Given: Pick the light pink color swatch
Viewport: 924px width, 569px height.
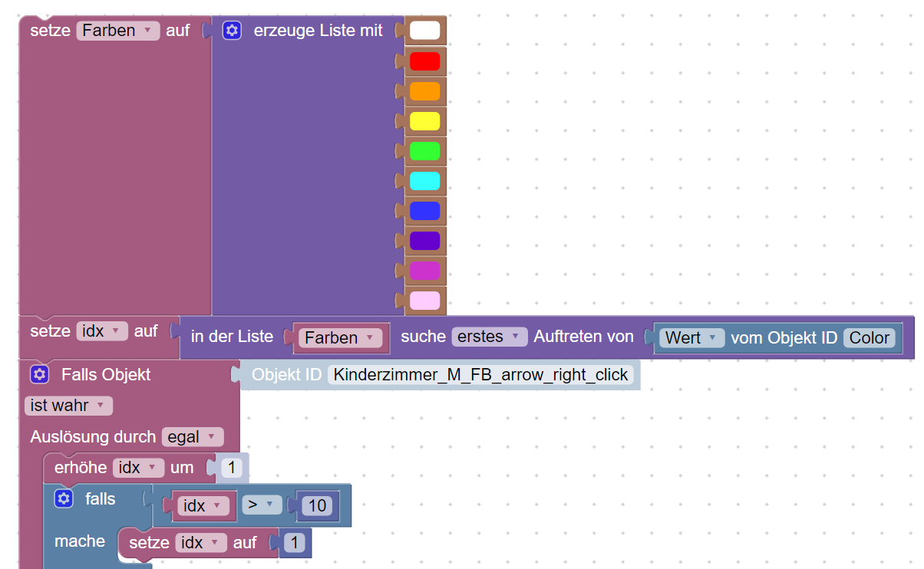Looking at the screenshot, I should (x=425, y=301).
